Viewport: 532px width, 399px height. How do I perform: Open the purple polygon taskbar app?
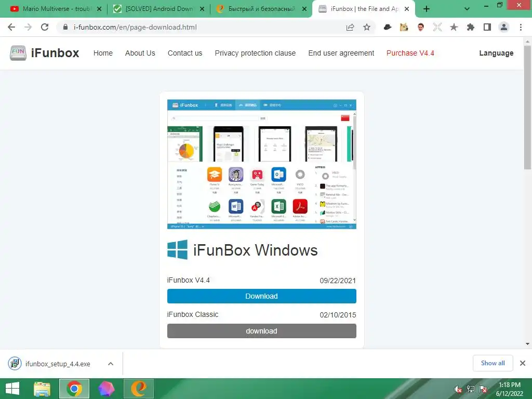106,389
